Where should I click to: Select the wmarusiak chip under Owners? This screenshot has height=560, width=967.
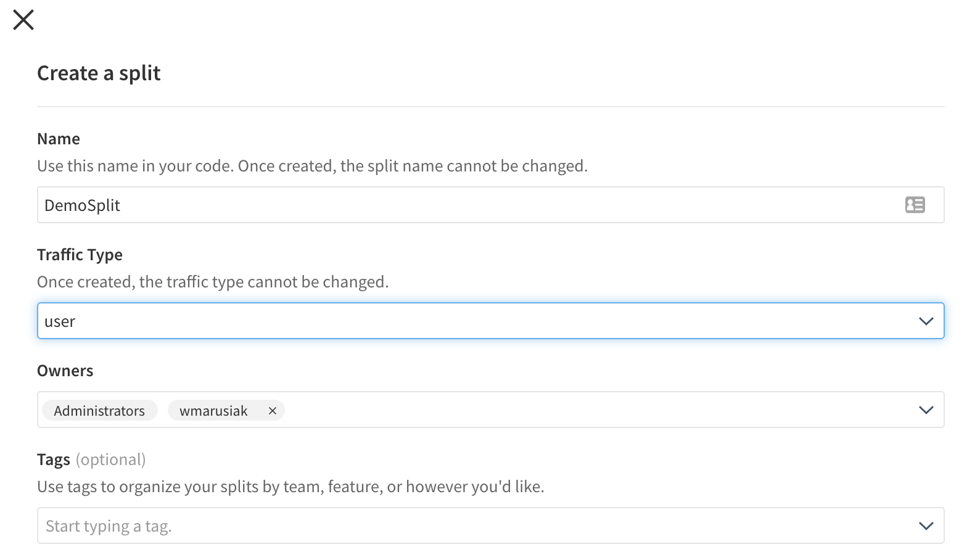[213, 410]
